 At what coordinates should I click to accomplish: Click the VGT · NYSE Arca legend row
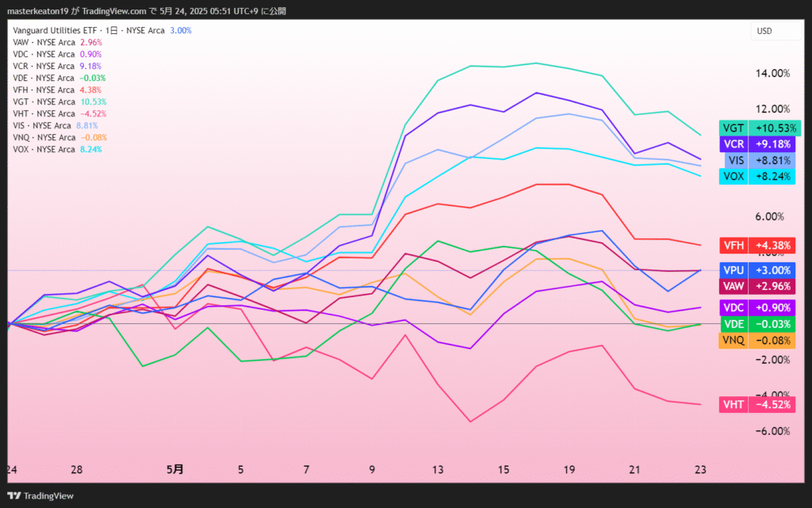tap(59, 102)
